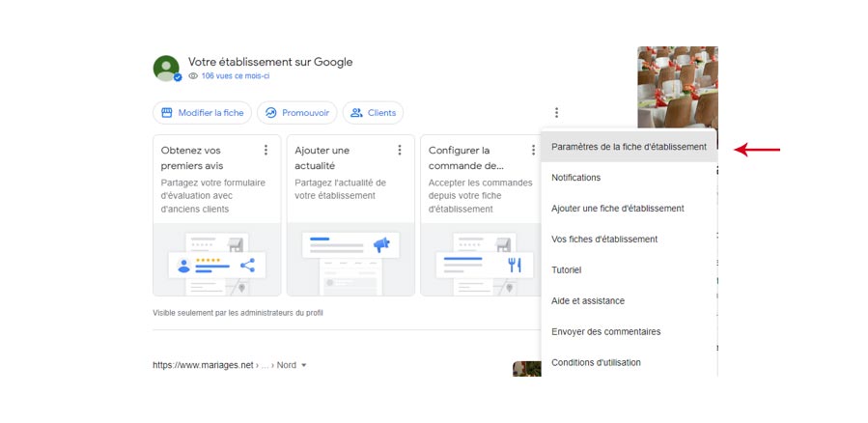This screenshot has width=868, height=423.
Task: Open options for "Configurer la commande" card
Action: click(533, 150)
